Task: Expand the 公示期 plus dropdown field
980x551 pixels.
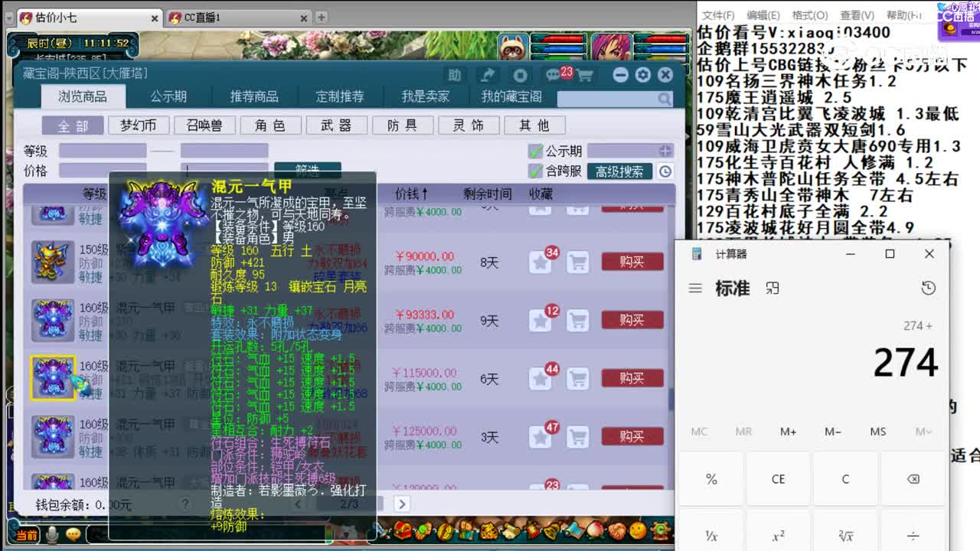Action: tap(665, 151)
